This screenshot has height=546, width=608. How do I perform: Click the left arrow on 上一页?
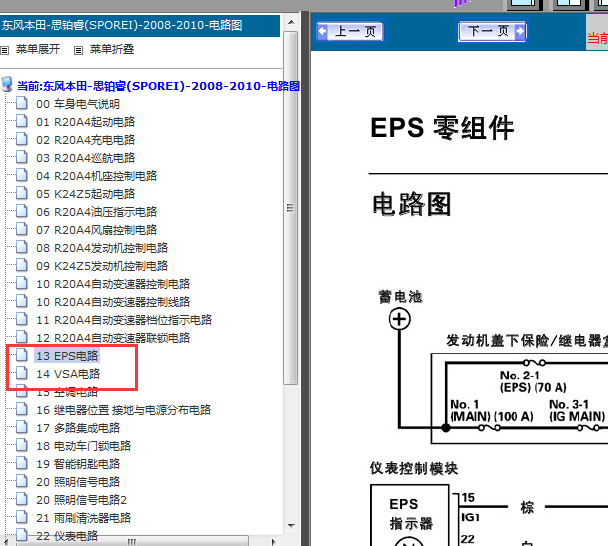(x=322, y=31)
